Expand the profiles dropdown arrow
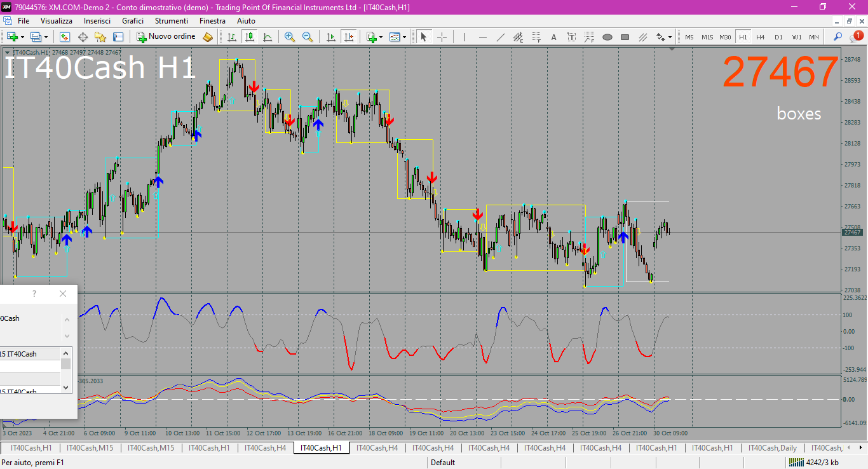 pyautogui.click(x=46, y=37)
